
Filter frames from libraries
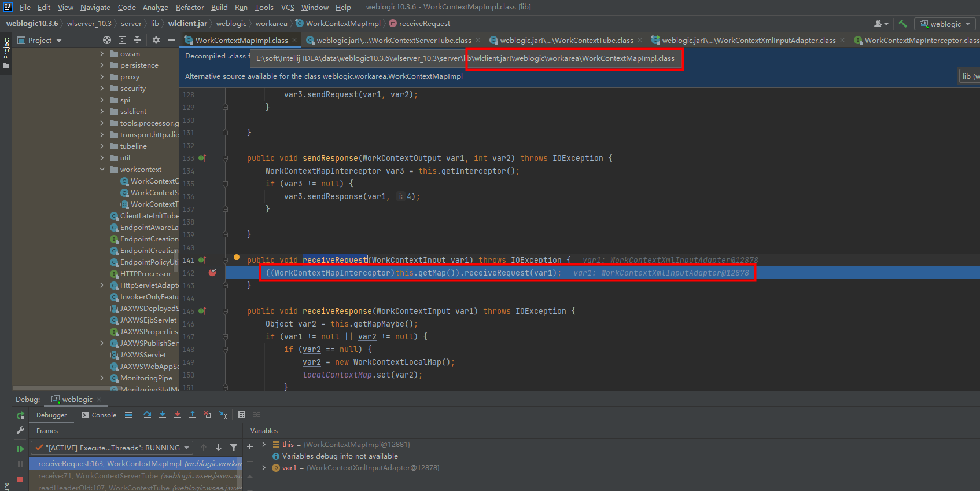point(234,448)
